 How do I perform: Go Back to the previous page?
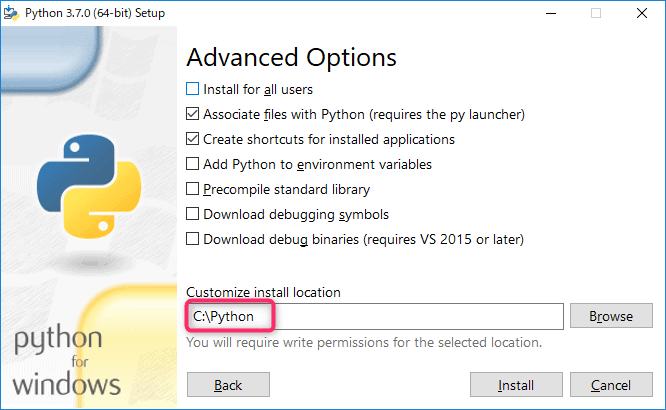point(228,385)
